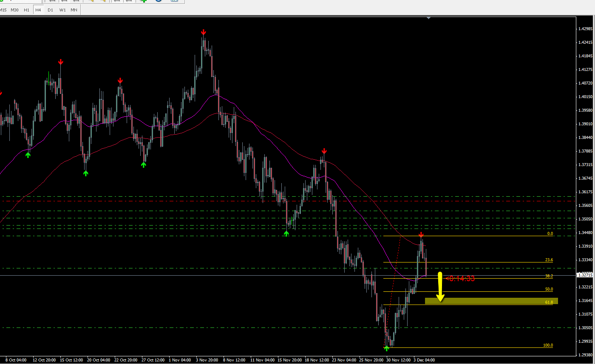Click price axis value 1.40720
This screenshot has width=595, height=364.
coord(585,83)
